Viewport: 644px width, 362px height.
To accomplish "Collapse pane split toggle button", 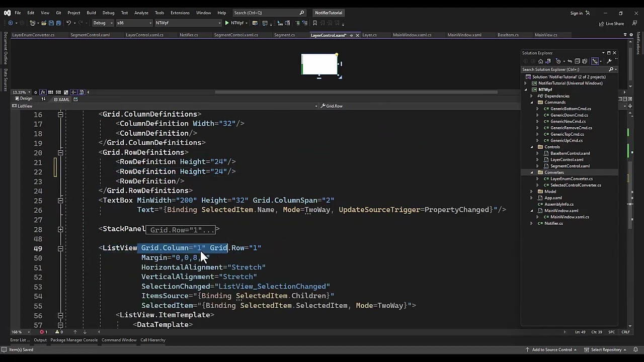I will tap(630, 99).
